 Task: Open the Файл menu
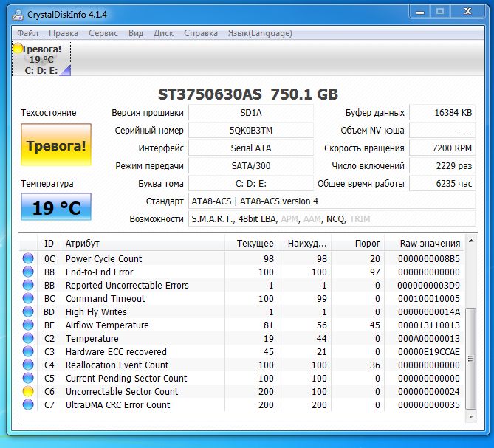(x=27, y=33)
